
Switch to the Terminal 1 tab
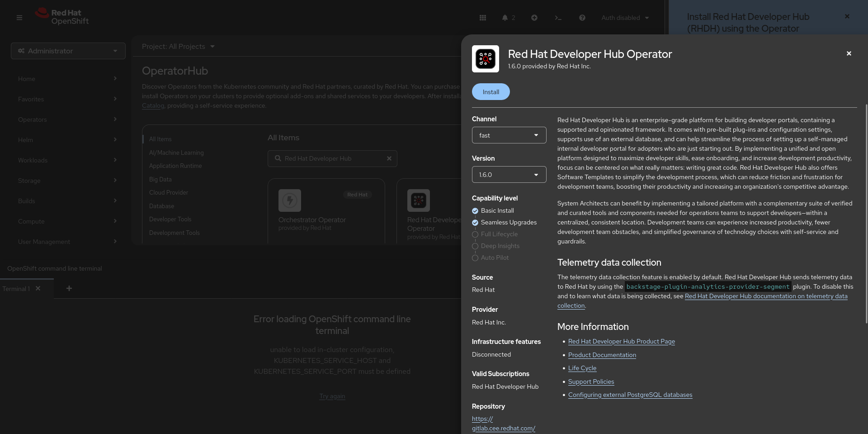[x=16, y=289]
